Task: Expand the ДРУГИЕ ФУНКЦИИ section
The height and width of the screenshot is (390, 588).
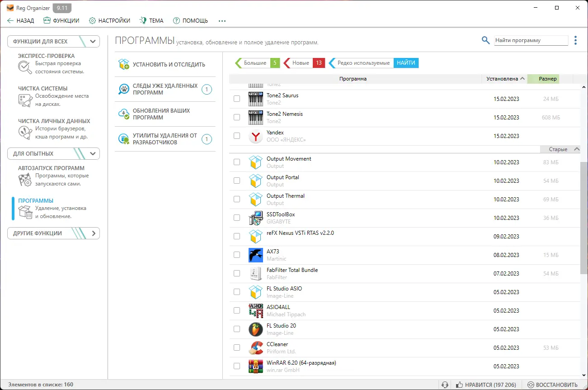Action: click(53, 233)
